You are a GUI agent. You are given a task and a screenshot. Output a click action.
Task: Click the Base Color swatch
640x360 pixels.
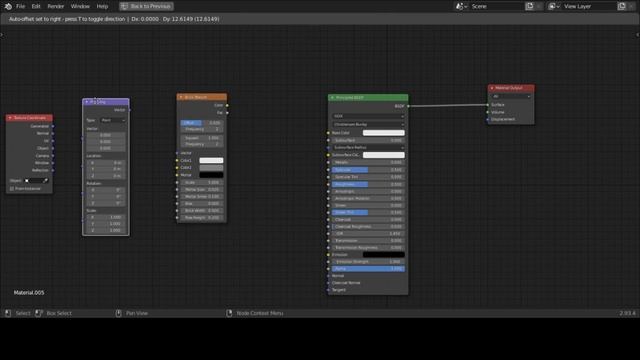point(384,133)
